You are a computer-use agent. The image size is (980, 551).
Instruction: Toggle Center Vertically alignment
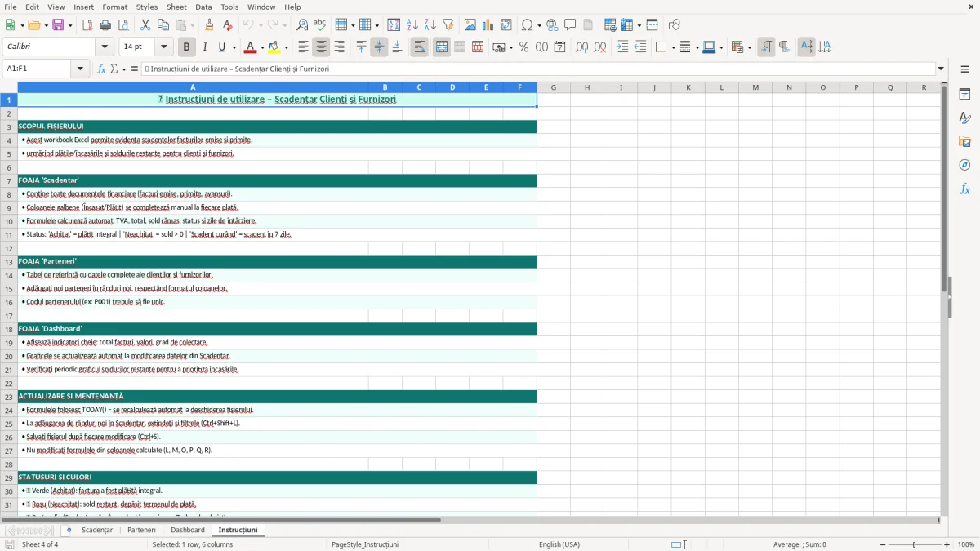click(379, 47)
